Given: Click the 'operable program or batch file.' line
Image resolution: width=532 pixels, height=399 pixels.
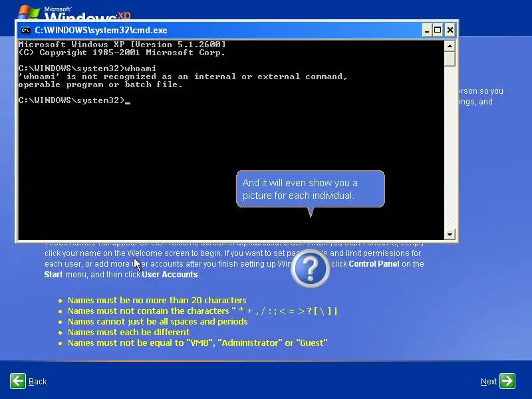Looking at the screenshot, I should [100, 85].
